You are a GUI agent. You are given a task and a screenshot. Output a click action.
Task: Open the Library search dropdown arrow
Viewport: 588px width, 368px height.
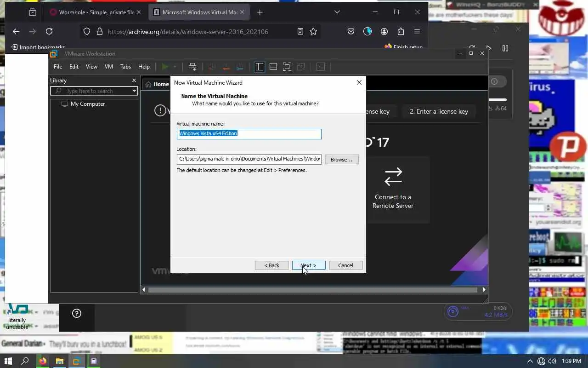tap(134, 91)
